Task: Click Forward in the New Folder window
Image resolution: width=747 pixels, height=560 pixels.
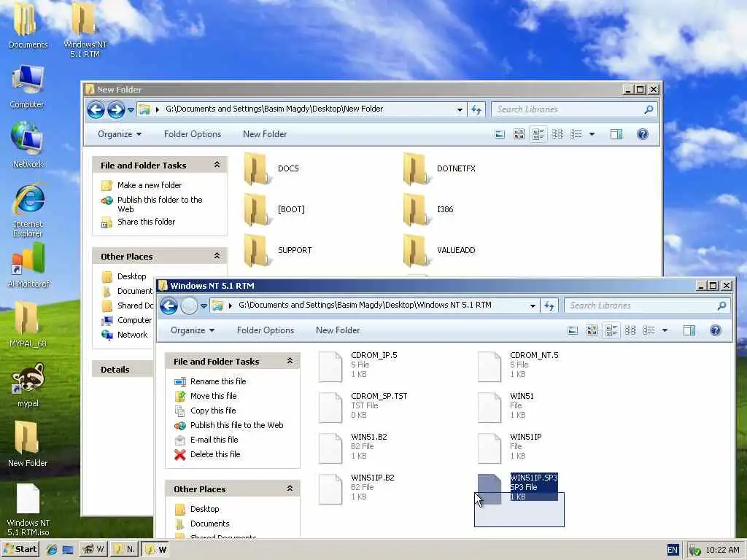Action: (x=116, y=109)
